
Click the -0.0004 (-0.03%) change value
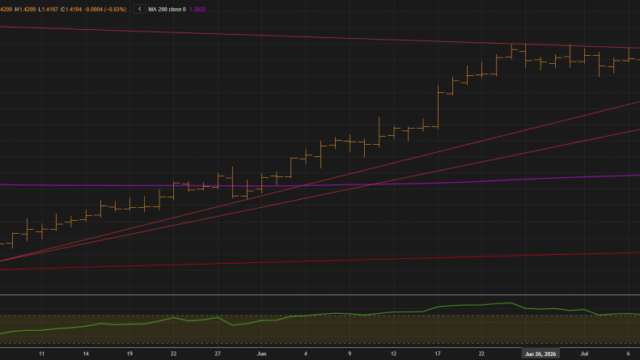click(105, 9)
